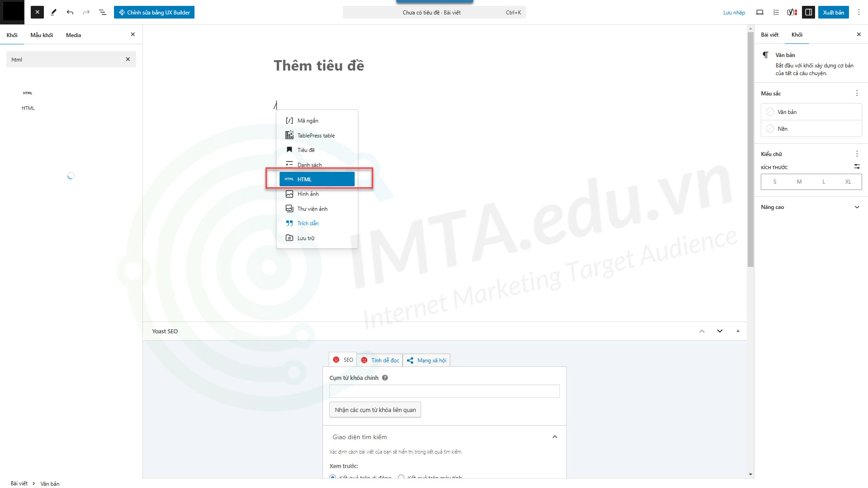The width and height of the screenshot is (868, 488).
Task: Click the html search field
Action: [x=66, y=59]
